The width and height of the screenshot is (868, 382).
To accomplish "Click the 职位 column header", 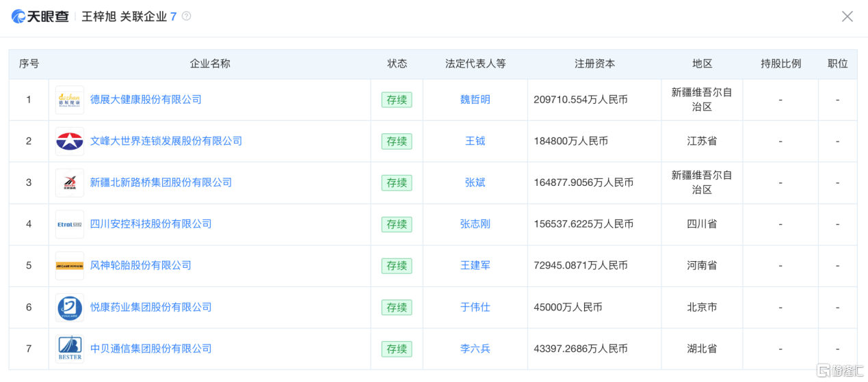I will pos(837,64).
